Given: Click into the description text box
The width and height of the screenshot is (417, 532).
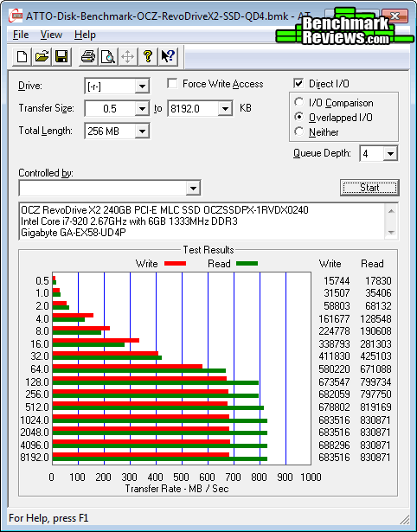Looking at the screenshot, I should click(202, 221).
